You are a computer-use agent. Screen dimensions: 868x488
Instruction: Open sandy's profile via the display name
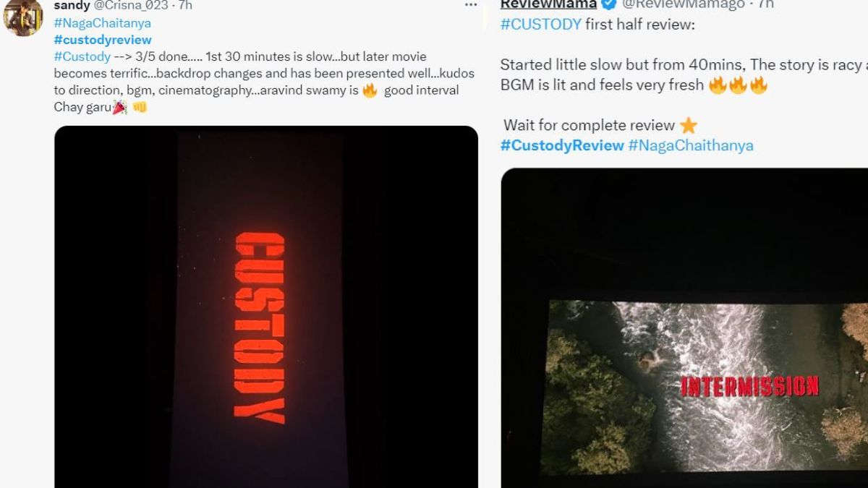coord(72,6)
